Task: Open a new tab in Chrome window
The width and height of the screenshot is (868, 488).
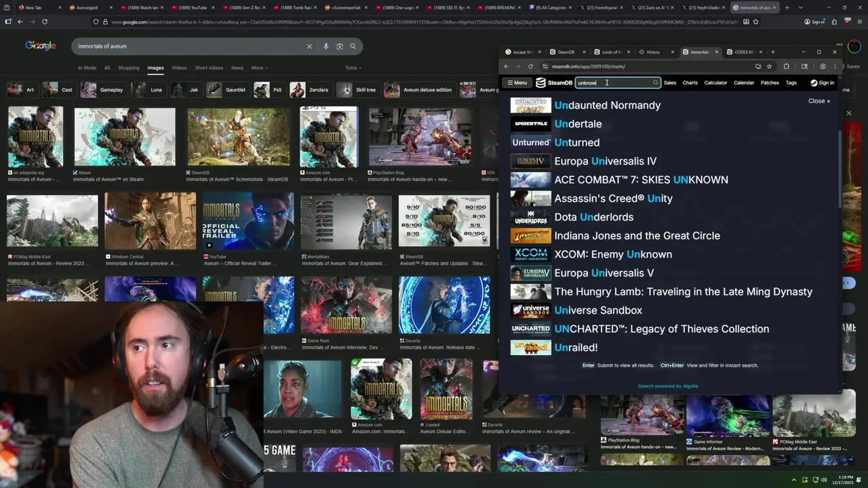Action: [772, 52]
